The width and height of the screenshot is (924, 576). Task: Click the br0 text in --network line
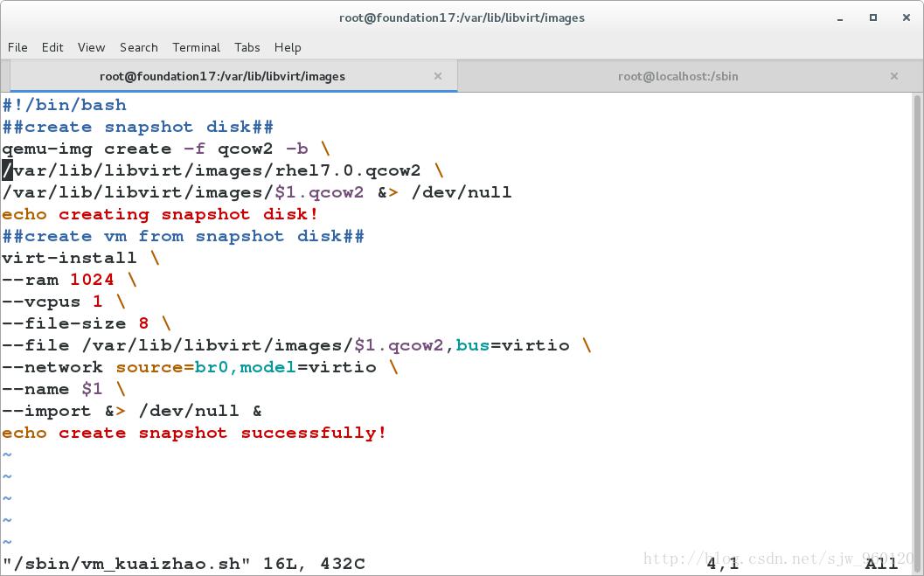coord(212,367)
